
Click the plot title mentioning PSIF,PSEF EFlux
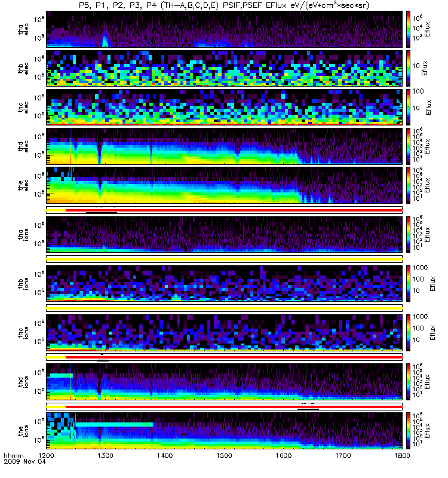[223, 5]
